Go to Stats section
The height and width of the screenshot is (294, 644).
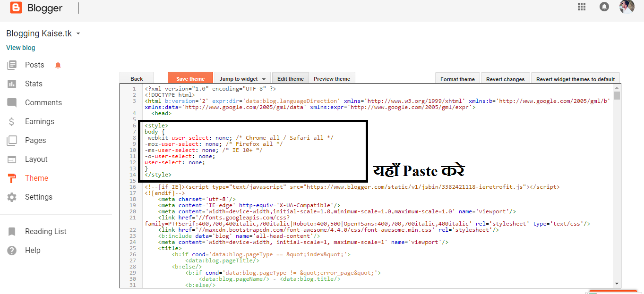tap(34, 84)
